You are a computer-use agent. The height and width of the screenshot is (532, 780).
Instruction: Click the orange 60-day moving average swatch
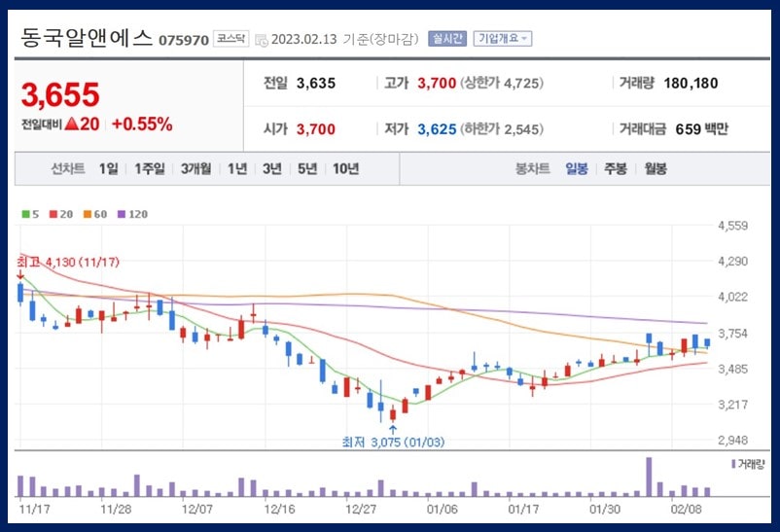tap(88, 214)
